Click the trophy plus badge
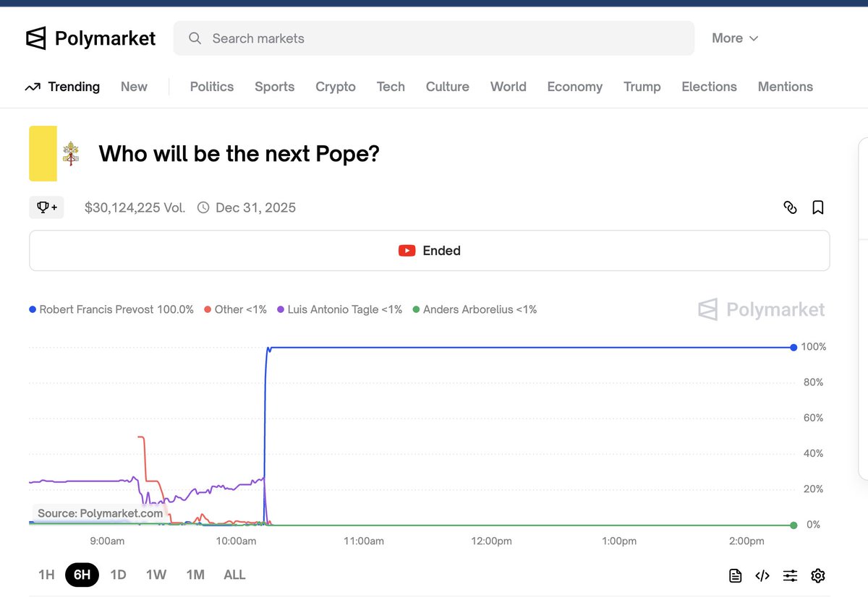 point(46,207)
